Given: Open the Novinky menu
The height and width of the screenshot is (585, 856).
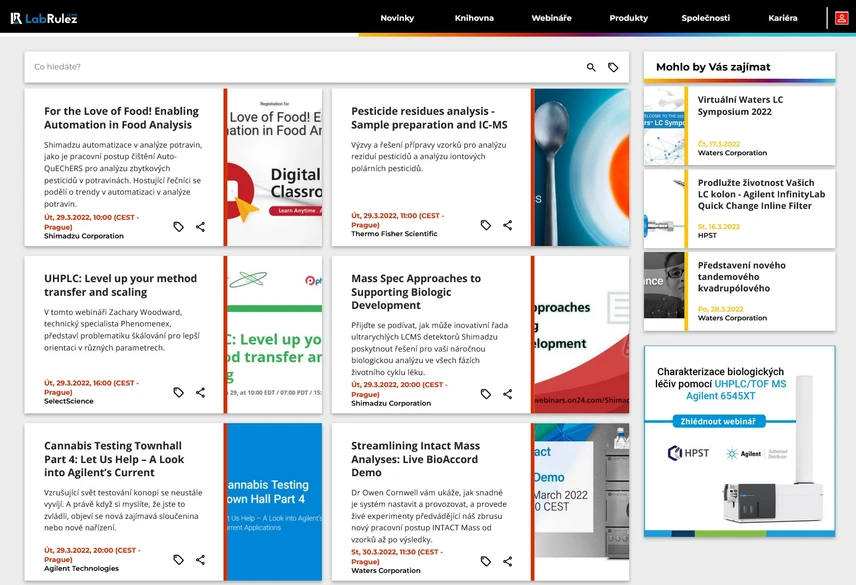Looking at the screenshot, I should 397,18.
